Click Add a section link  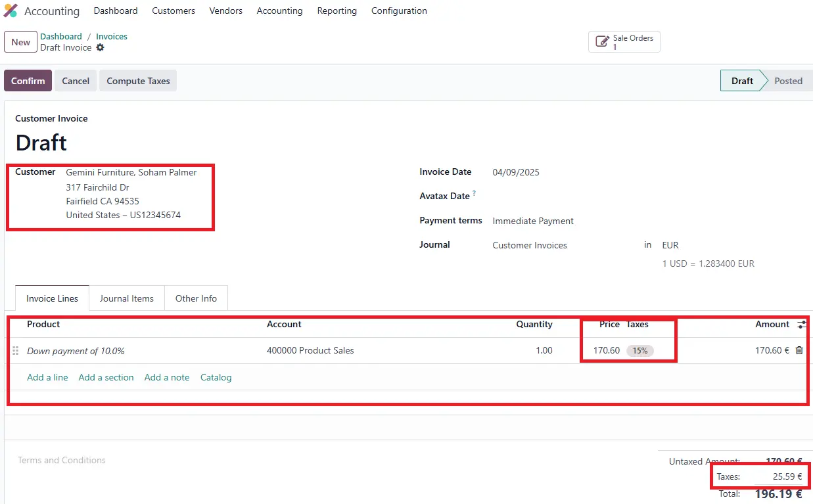point(106,377)
